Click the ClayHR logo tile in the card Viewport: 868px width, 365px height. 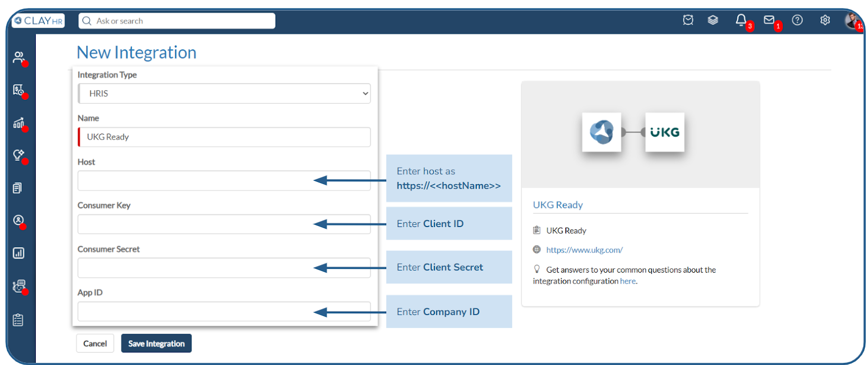602,132
